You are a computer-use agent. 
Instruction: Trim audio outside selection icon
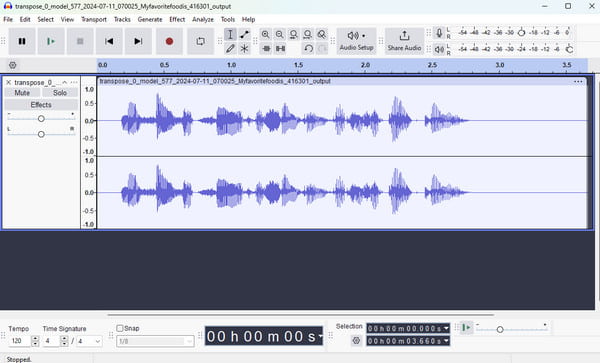(266, 49)
